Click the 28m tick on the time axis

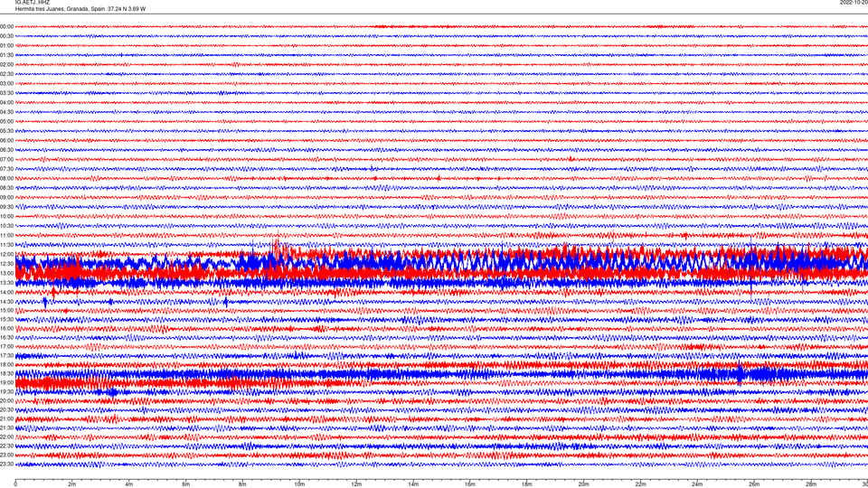811,484
